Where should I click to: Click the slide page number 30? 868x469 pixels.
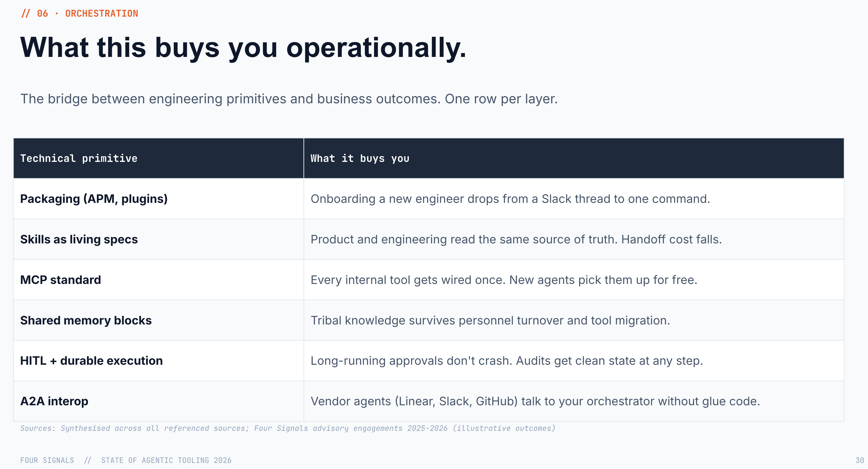(x=860, y=460)
